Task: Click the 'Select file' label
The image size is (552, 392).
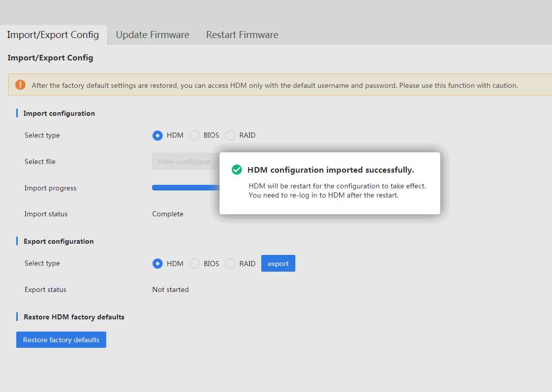Action: (40, 161)
